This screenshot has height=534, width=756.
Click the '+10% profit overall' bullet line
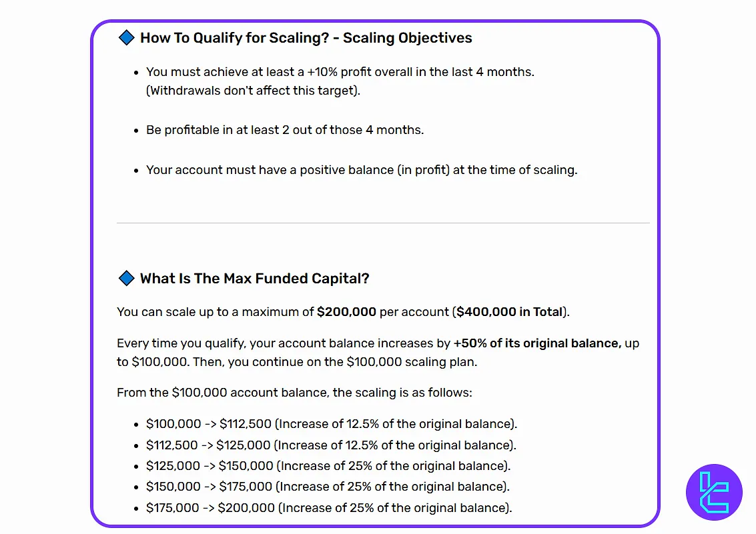(340, 72)
